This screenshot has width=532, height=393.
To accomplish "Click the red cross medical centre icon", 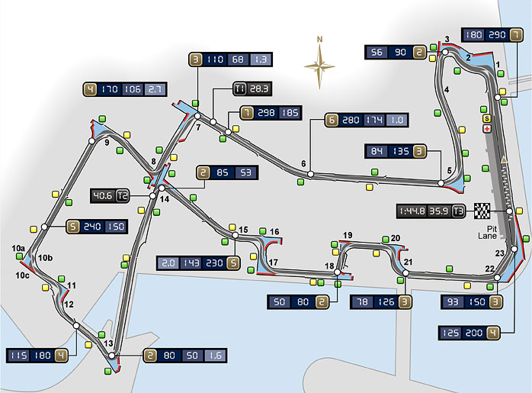I will (486, 130).
